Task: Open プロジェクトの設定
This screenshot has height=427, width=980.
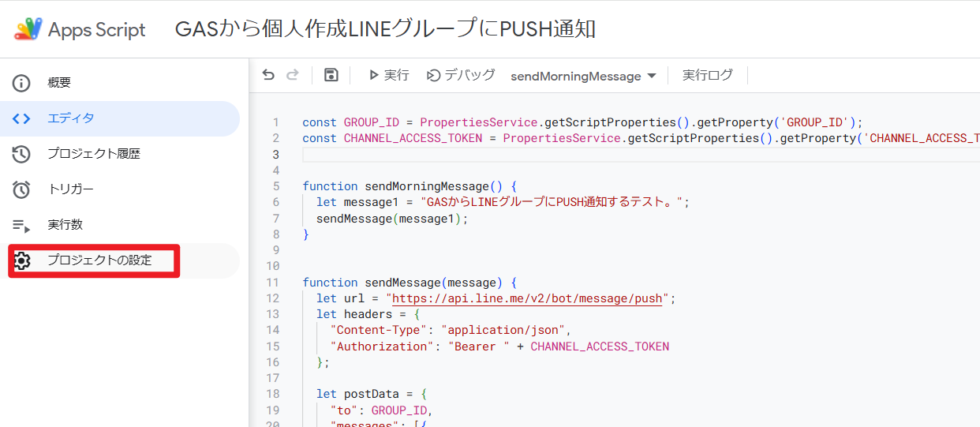Action: point(118,260)
